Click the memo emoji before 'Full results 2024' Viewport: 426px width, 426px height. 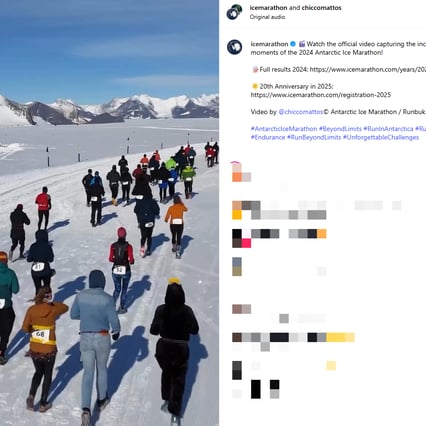click(255, 70)
